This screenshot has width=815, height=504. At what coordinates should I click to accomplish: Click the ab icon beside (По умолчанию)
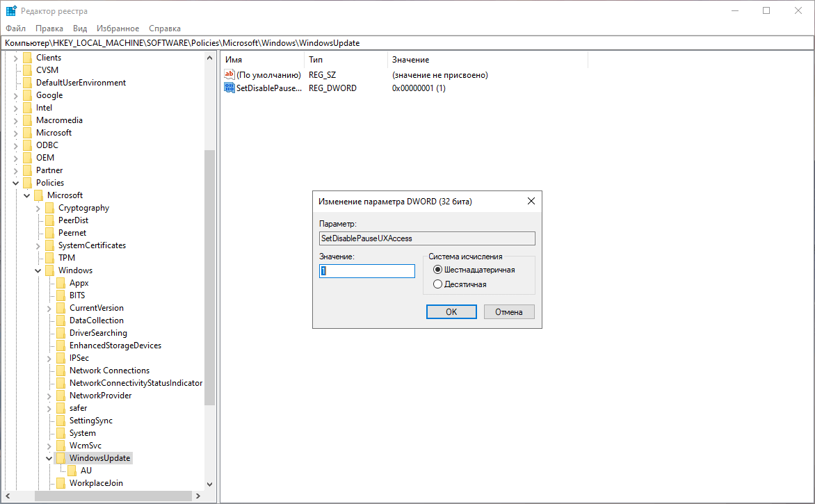click(229, 74)
